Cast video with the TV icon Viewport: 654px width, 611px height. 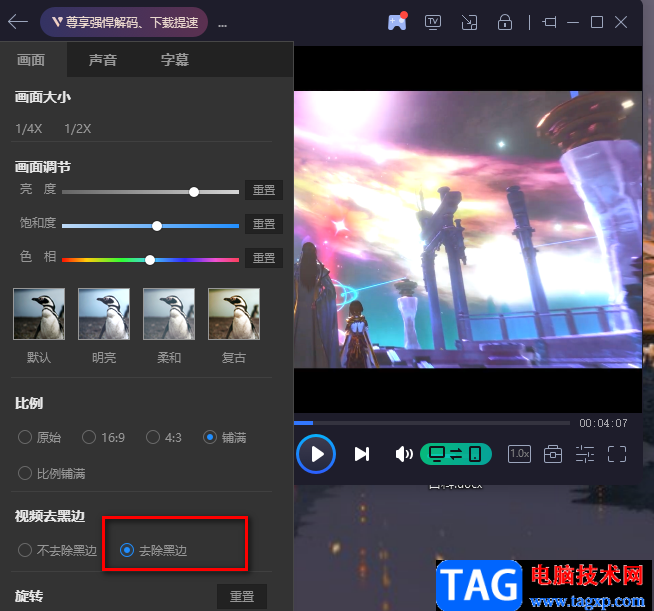pos(433,22)
